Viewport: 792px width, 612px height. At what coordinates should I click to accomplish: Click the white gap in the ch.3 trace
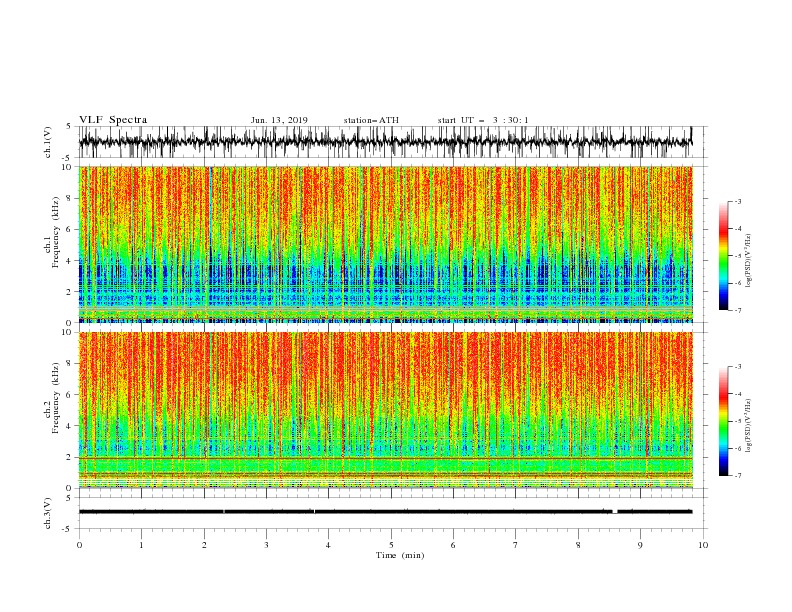pyautogui.click(x=615, y=512)
